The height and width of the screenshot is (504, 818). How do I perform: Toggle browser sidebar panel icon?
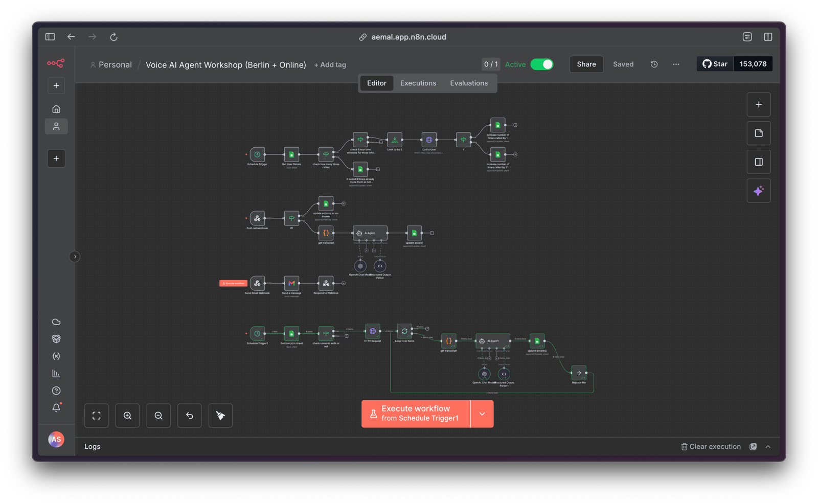point(50,37)
